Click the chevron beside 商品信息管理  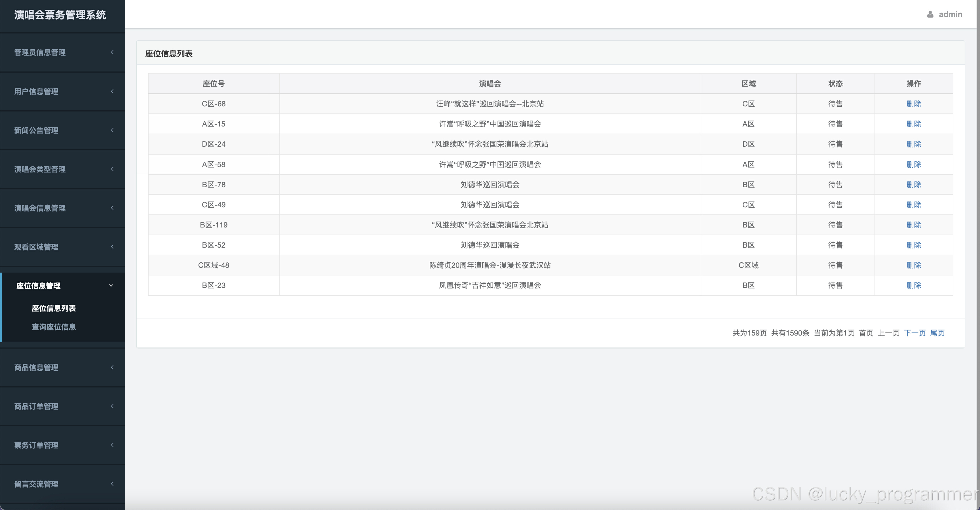112,367
